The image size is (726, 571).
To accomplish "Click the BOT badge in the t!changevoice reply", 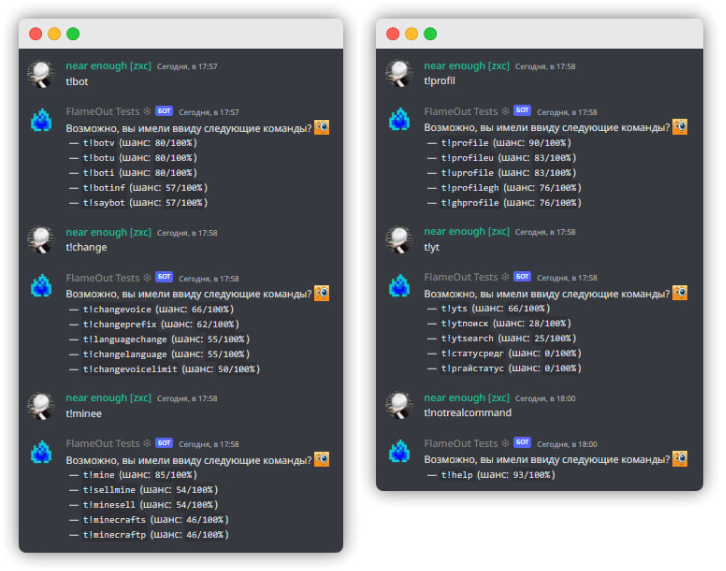I will point(164,278).
